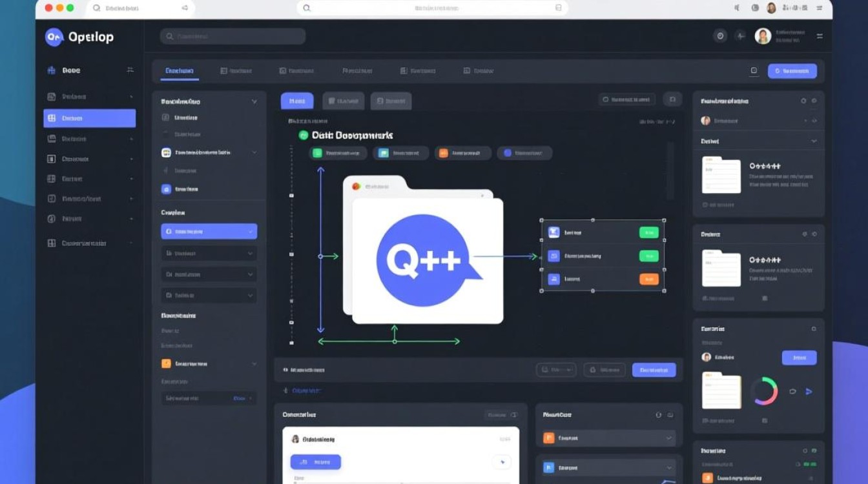The height and width of the screenshot is (484, 868).
Task: Collapse the first section chevron in the left panel
Action: point(254,102)
